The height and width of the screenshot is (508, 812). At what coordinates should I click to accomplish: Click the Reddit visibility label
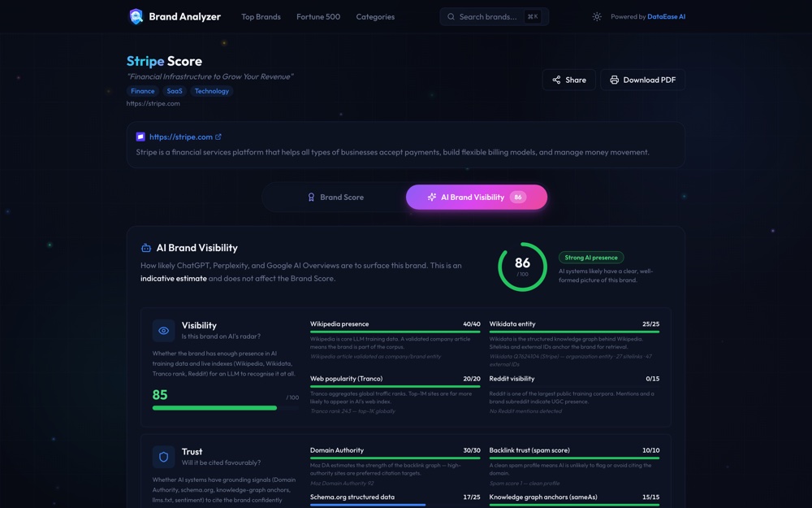tap(512, 379)
